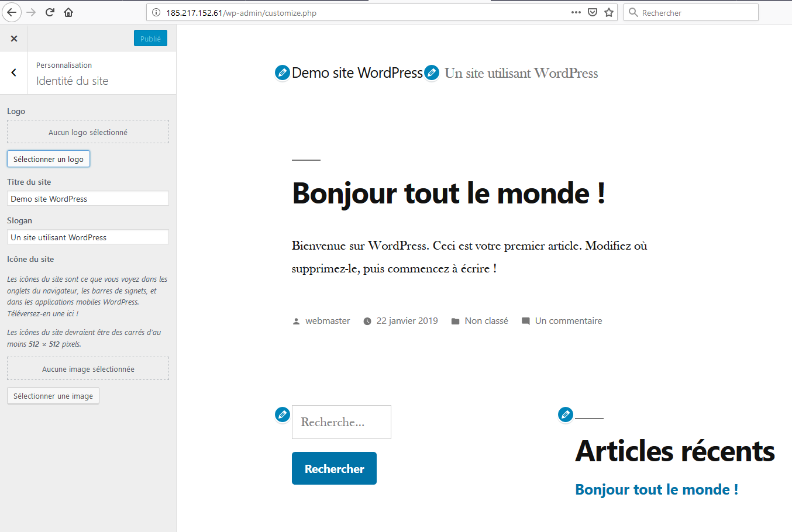Image resolution: width=792 pixels, height=532 pixels.
Task: Click the edit pencil next to the site title
Action: click(283, 72)
